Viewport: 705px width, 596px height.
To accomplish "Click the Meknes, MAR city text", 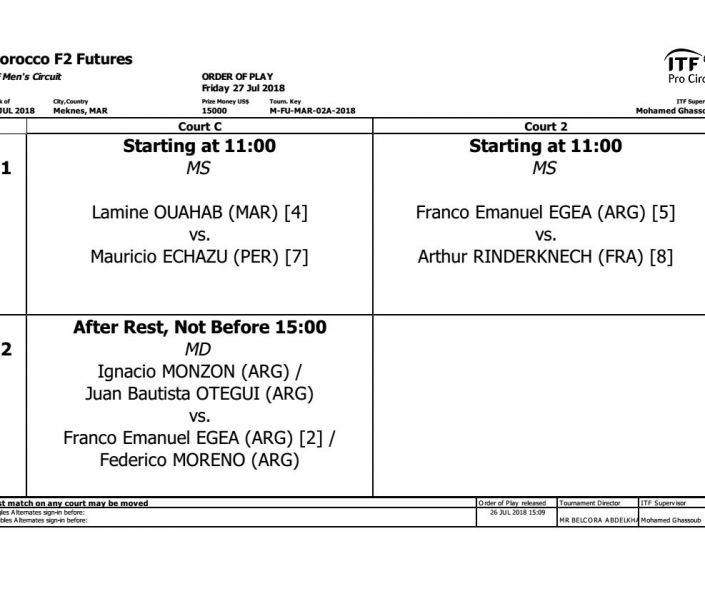I will coord(80,111).
